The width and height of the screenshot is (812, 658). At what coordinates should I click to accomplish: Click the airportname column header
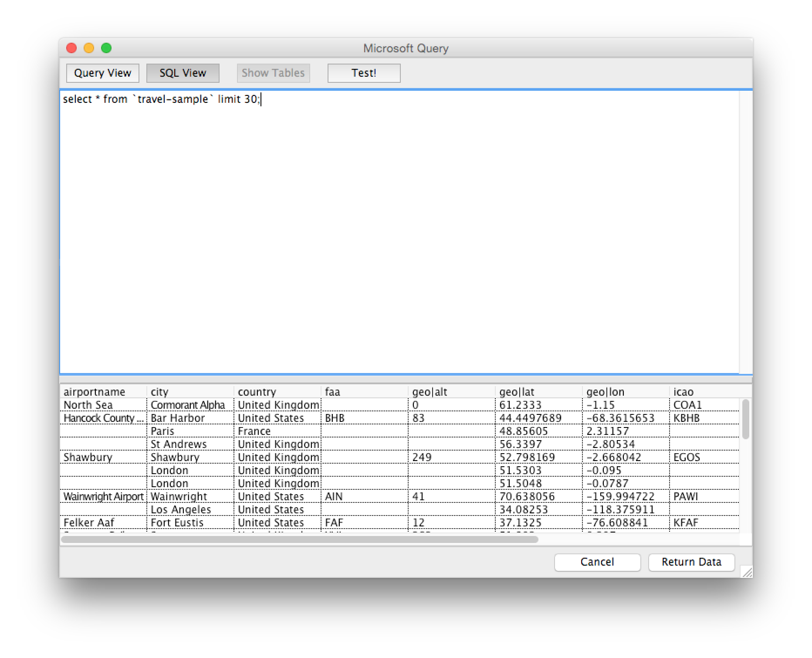103,392
